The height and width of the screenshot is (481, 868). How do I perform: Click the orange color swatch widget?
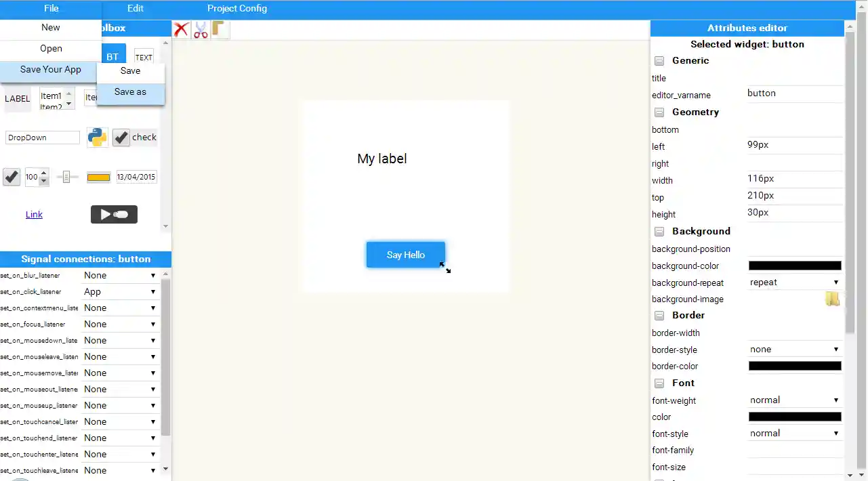click(98, 177)
